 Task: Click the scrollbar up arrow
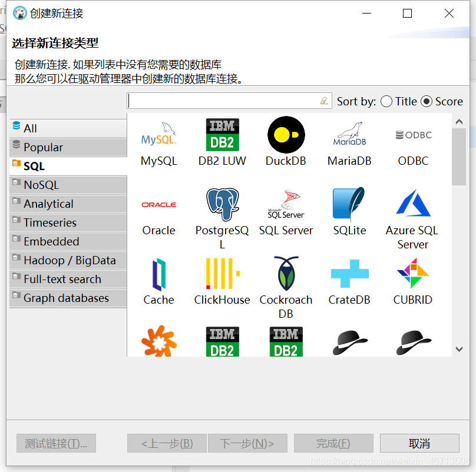point(459,122)
